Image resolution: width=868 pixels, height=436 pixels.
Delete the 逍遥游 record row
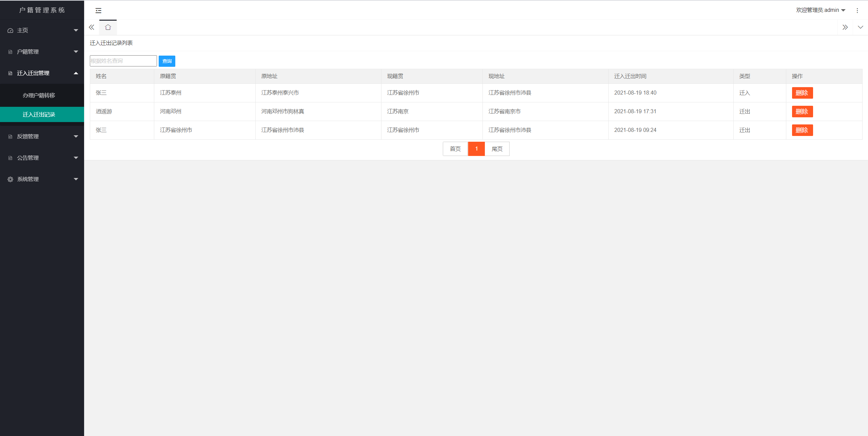pos(802,112)
